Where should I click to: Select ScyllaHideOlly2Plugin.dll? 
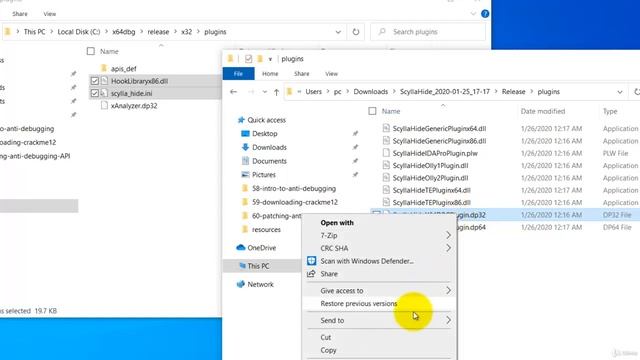tap(430, 178)
